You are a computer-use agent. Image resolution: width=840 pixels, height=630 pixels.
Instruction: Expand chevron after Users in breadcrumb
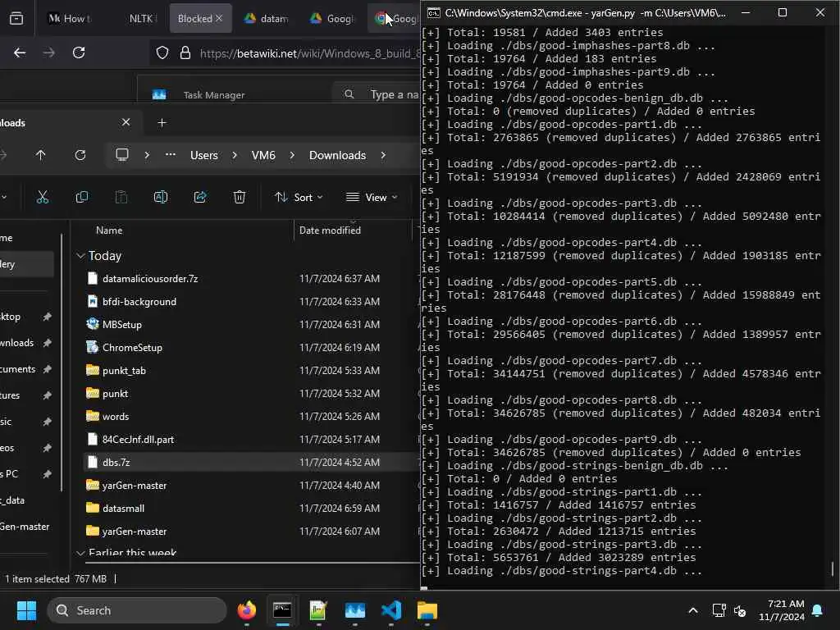235,155
